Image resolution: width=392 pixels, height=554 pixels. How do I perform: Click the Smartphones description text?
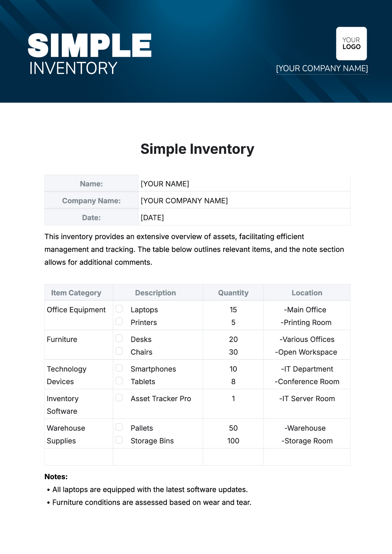coord(153,369)
